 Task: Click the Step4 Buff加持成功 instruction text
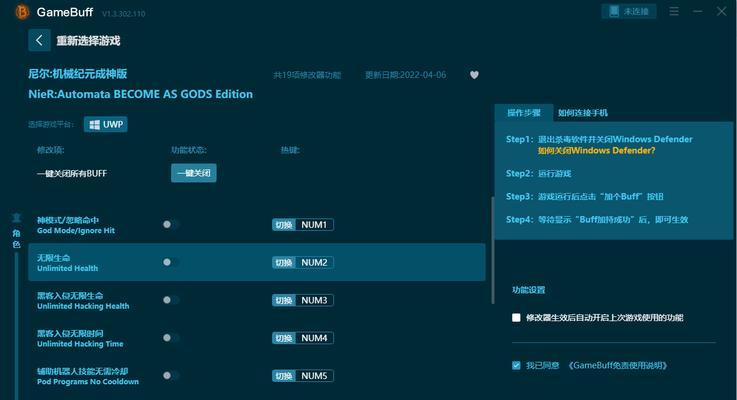(597, 220)
